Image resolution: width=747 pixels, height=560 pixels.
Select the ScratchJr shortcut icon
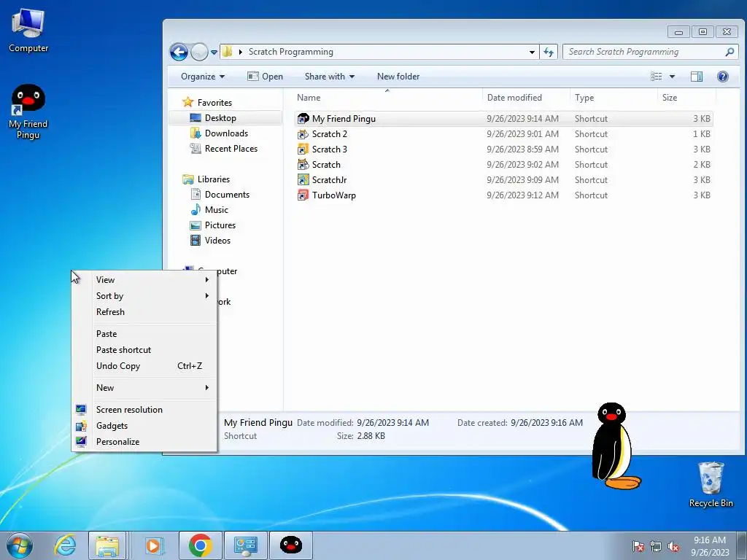(x=303, y=179)
